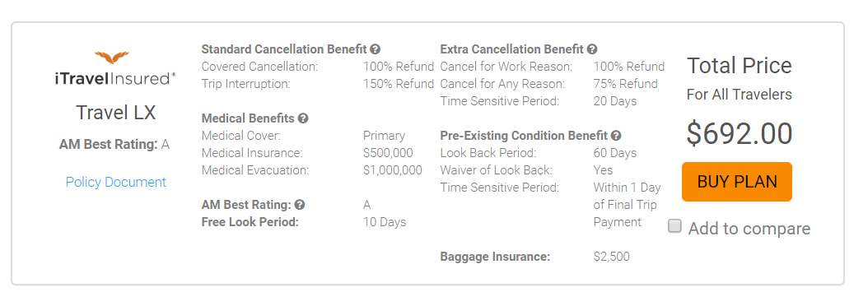Viewport: 868px width, 306px height.
Task: Click the BUY PLAN button
Action: tap(737, 182)
